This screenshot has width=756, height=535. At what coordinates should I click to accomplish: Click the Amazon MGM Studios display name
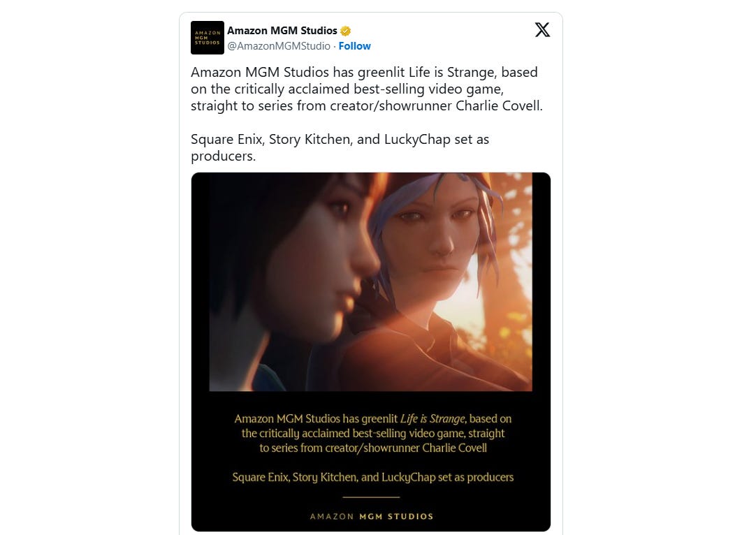pos(282,30)
